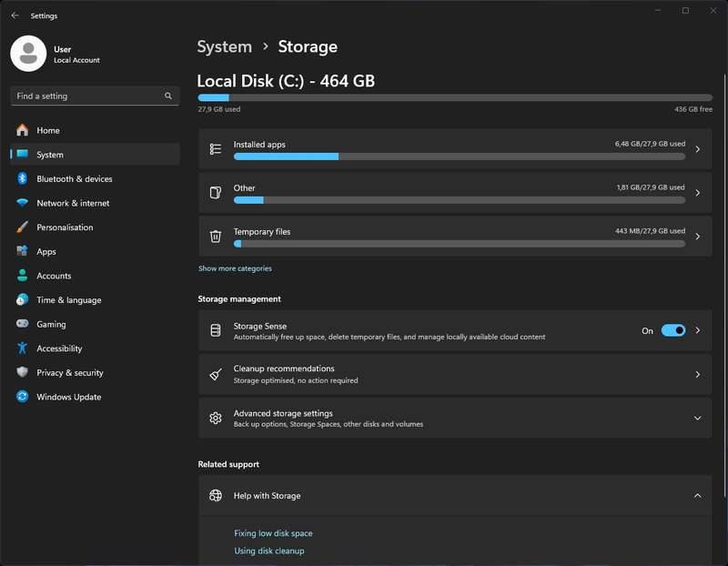The height and width of the screenshot is (566, 728).
Task: Go to Windows Update section
Action: [95, 396]
